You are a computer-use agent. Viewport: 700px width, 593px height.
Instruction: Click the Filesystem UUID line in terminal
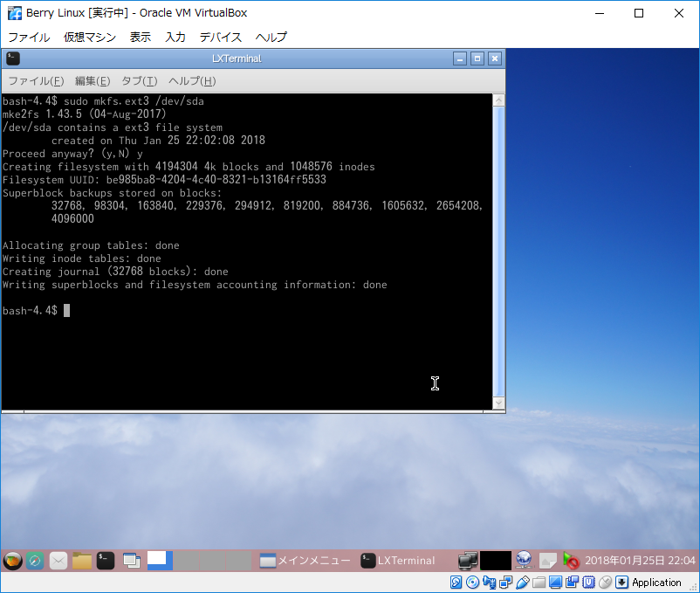(164, 180)
